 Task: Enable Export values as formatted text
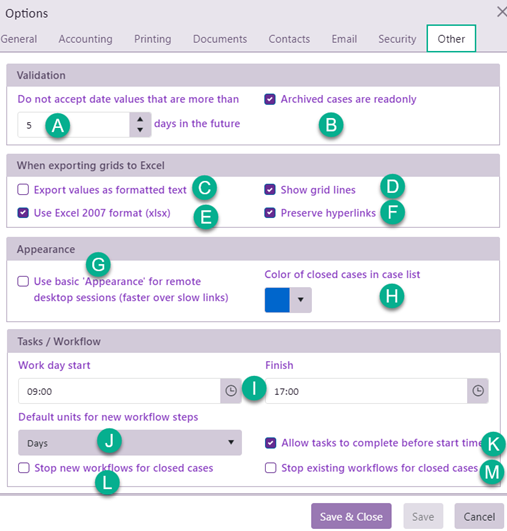point(23,190)
